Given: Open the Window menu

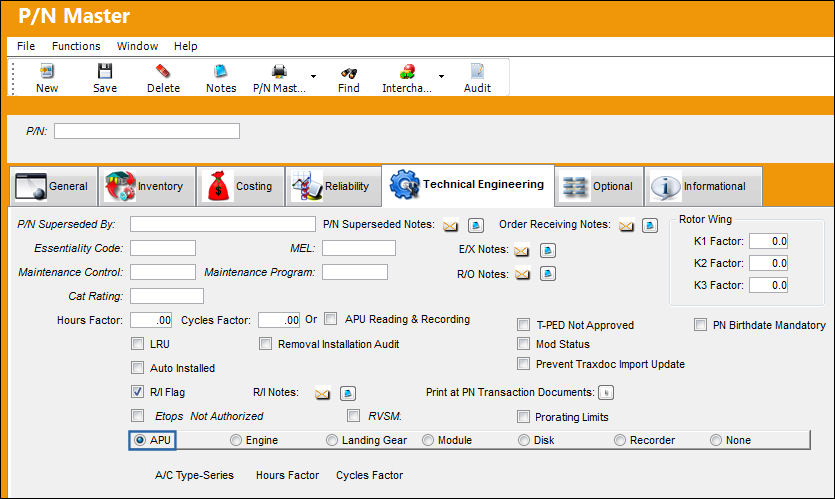Looking at the screenshot, I should [137, 46].
